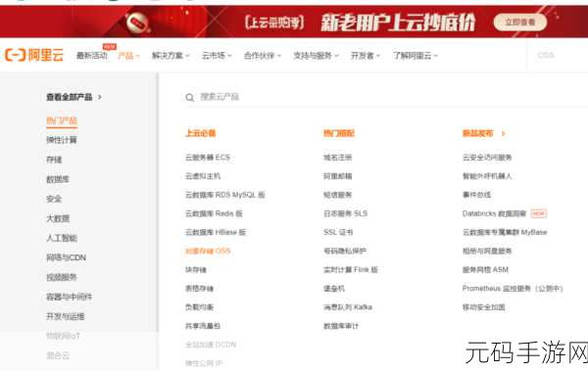Open Databricks 数据洞察 link

(494, 213)
